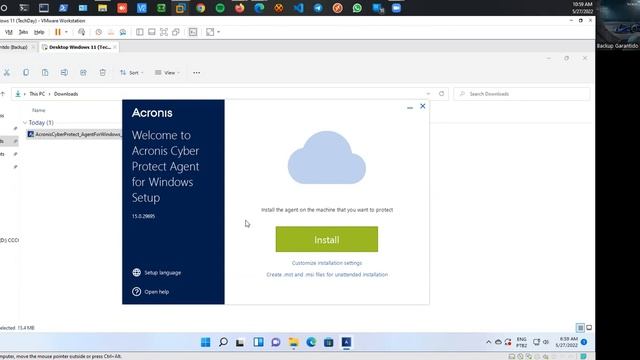Click VMware send Ctrl+Alt+Del icon
The height and width of the screenshot is (360, 640).
[x=82, y=32]
